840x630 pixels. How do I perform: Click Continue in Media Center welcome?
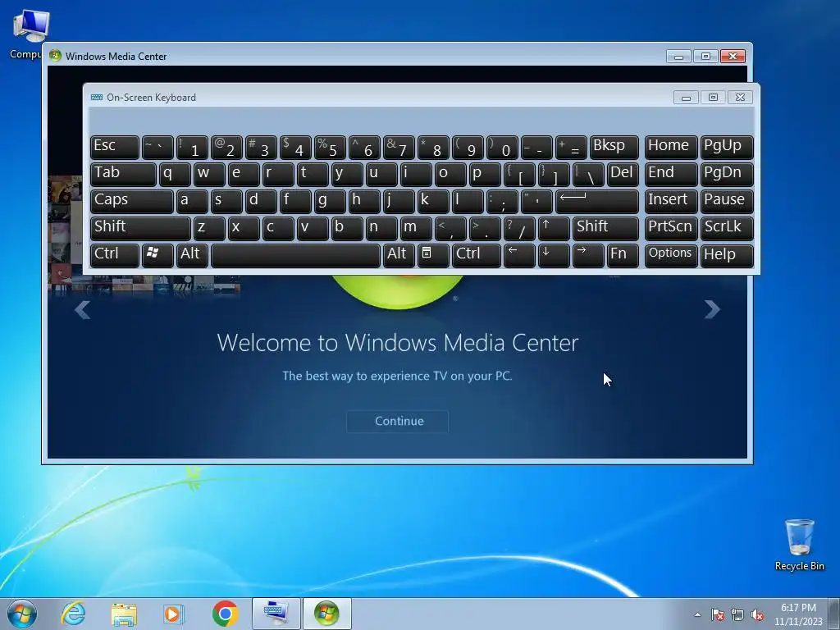(398, 421)
